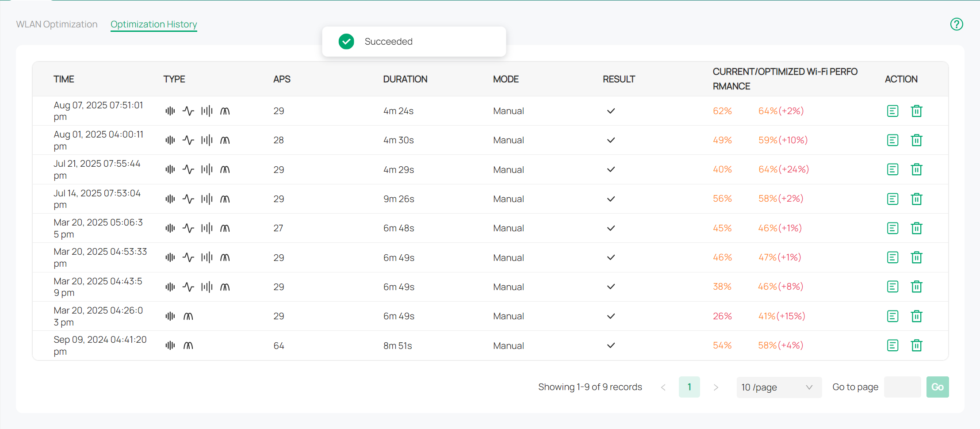Delete the Aug 01 optimization record
The image size is (980, 429).
pyautogui.click(x=916, y=140)
